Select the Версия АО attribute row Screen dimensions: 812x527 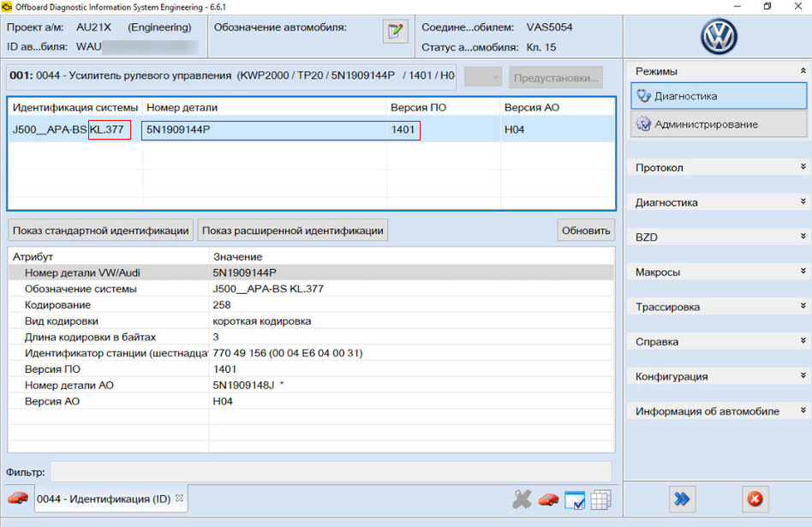311,401
